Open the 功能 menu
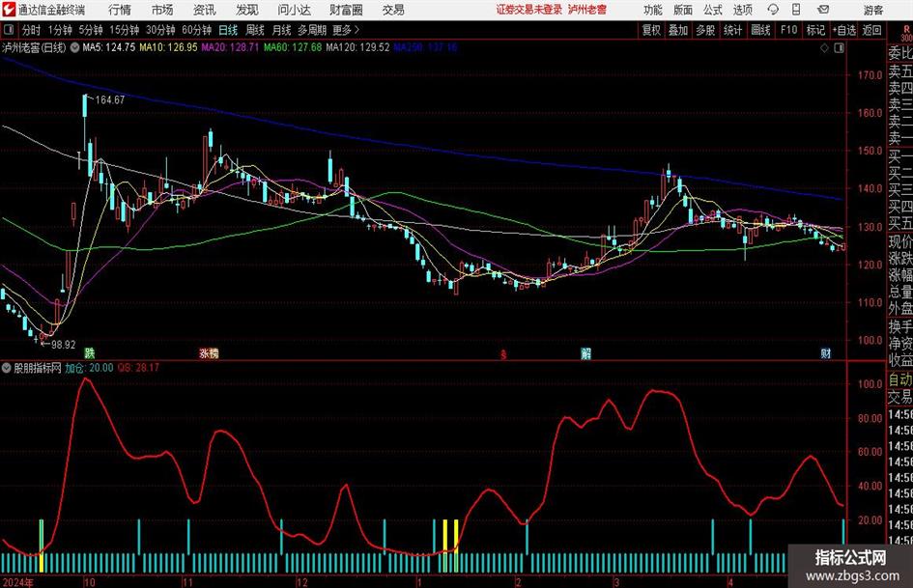This screenshot has width=913, height=588. (653, 10)
